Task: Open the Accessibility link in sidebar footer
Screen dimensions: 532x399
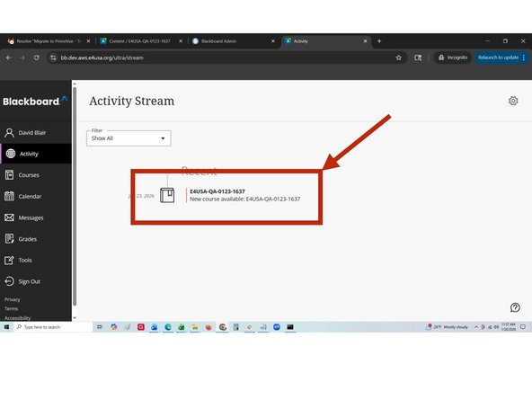Action: [18, 318]
